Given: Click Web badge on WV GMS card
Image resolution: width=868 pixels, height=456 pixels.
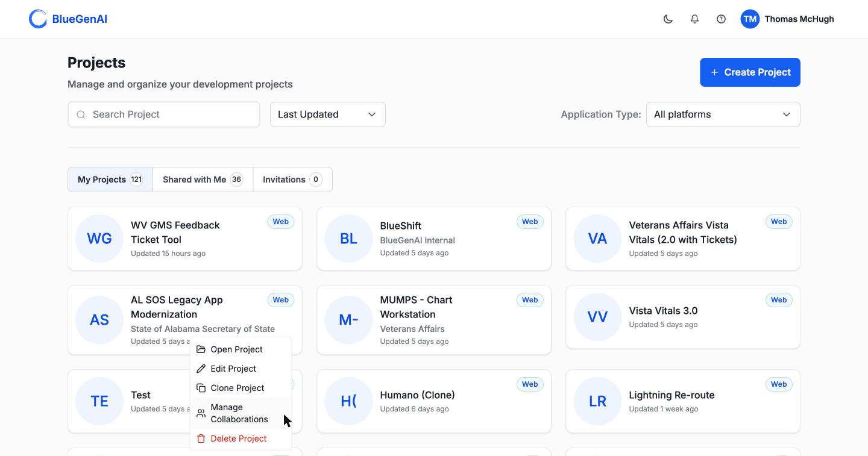Looking at the screenshot, I should click(281, 222).
